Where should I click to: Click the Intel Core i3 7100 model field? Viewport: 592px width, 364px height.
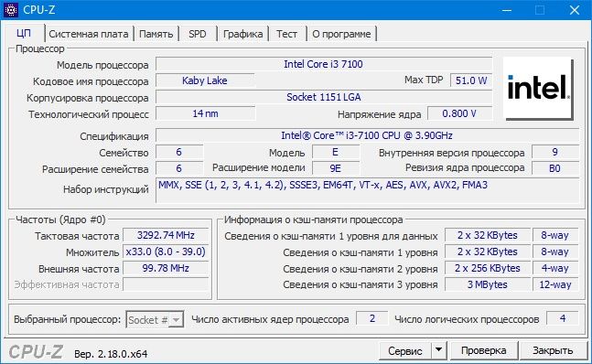pos(324,64)
